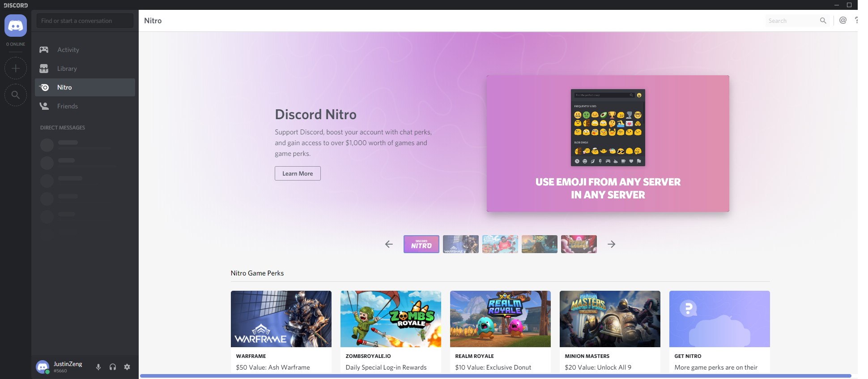
Task: Minimize the Discord window
Action: click(x=836, y=5)
